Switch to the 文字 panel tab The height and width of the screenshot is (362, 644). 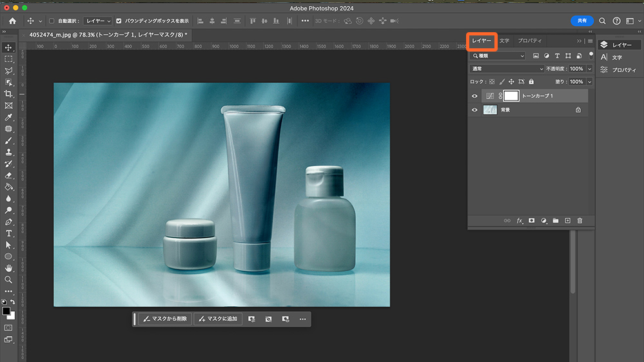click(504, 41)
